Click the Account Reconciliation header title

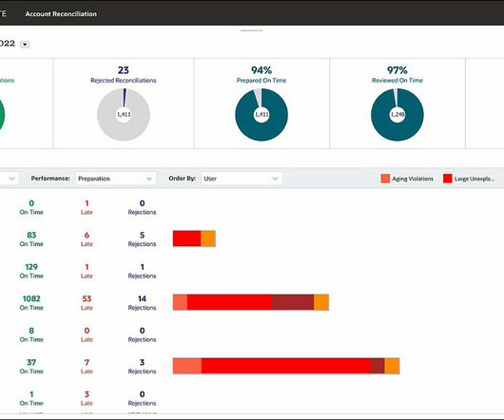(x=61, y=14)
